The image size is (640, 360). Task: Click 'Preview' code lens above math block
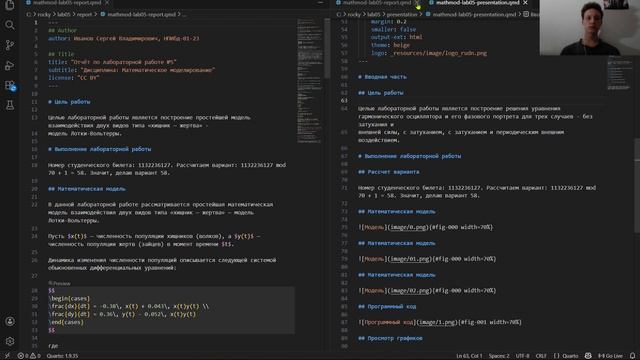[x=60, y=283]
